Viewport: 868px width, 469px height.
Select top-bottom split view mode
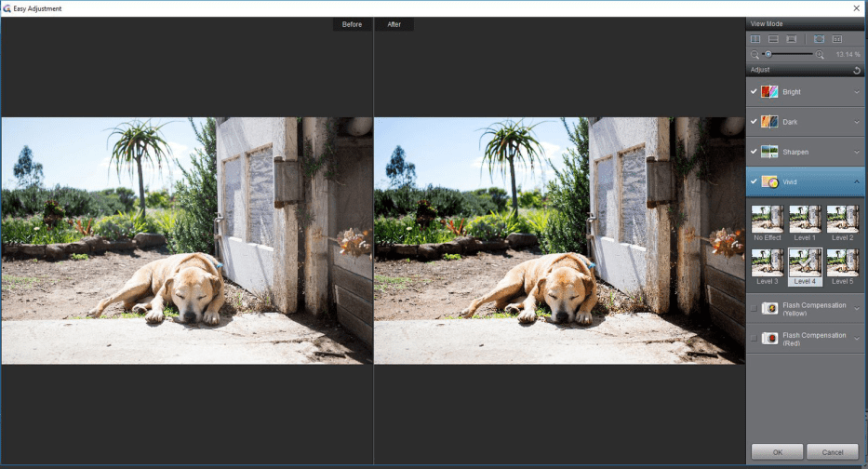[773, 39]
